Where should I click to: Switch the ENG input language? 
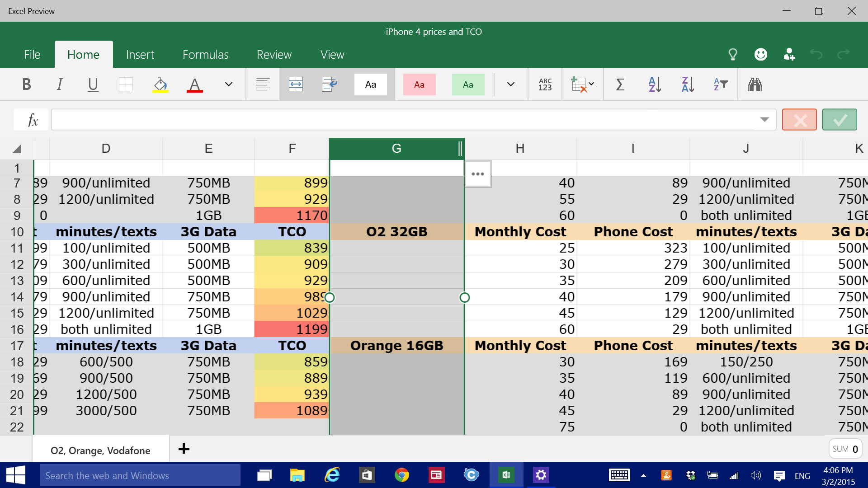tap(802, 476)
